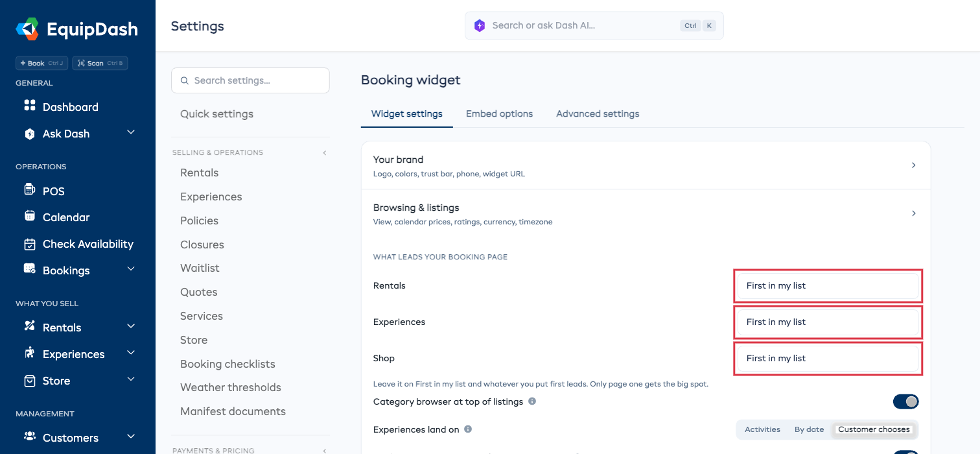The height and width of the screenshot is (454, 980).
Task: Click the magnifier icon in Search settings
Action: (185, 80)
